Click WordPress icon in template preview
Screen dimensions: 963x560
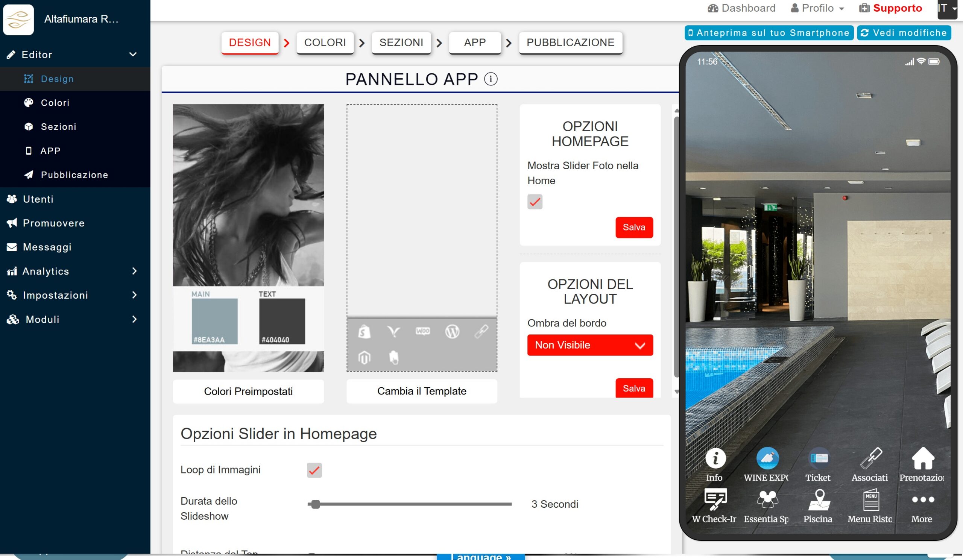coord(452,331)
